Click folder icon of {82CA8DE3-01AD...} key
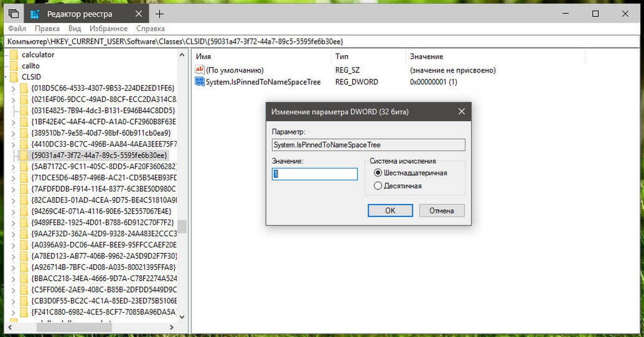 [24, 200]
